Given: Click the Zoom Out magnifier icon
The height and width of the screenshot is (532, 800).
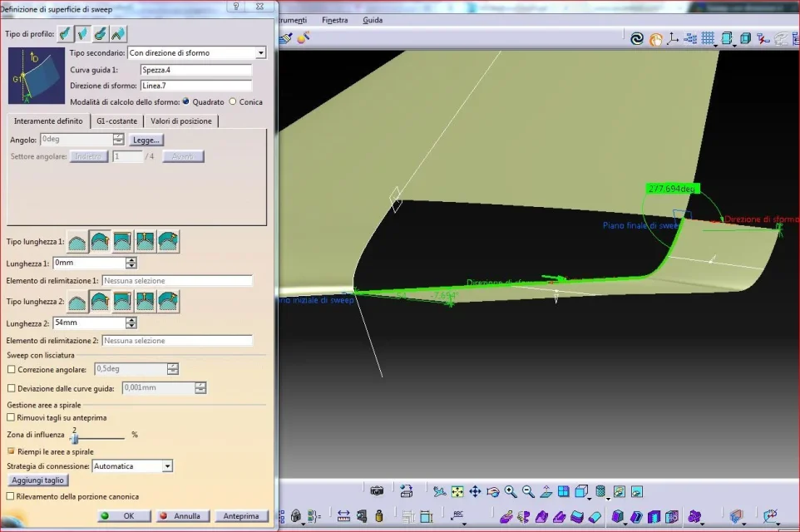Looking at the screenshot, I should [x=528, y=491].
